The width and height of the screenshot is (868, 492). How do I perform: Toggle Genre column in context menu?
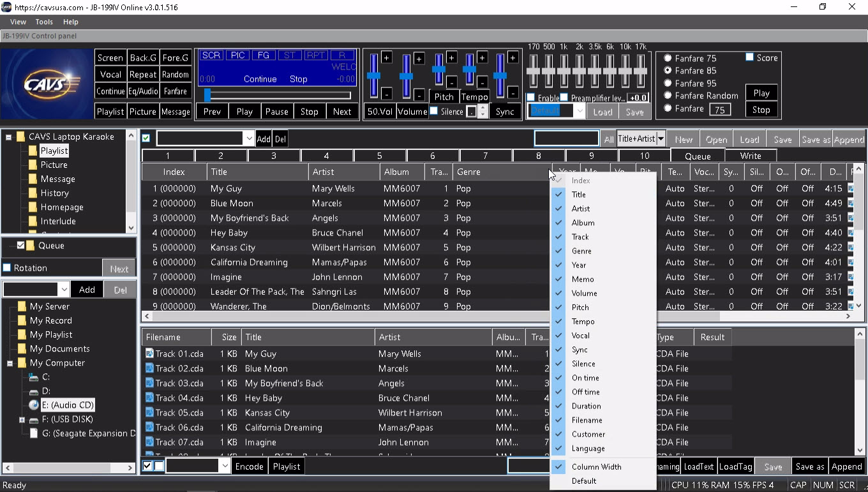[x=603, y=251]
